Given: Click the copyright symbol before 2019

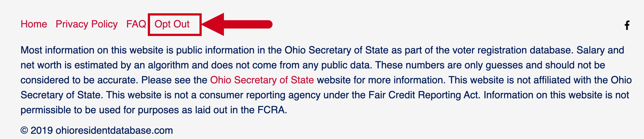Looking at the screenshot, I should 24,130.
